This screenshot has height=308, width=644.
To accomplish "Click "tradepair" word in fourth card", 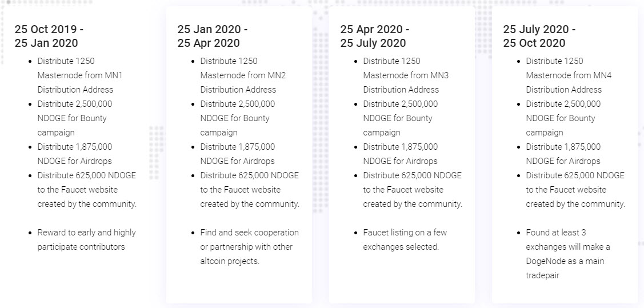I will 542,275.
